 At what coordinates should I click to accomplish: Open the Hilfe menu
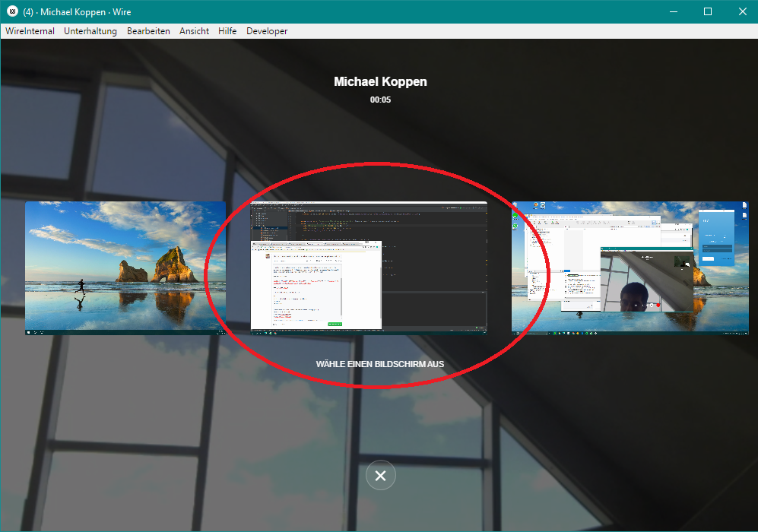tap(227, 31)
